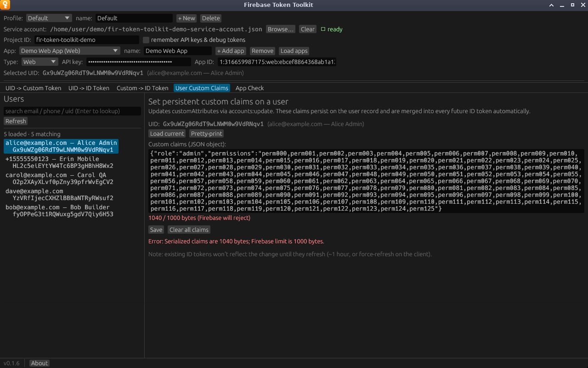The width and height of the screenshot is (588, 368).
Task: Close the Firebase Token Toolkit window
Action: (x=582, y=5)
